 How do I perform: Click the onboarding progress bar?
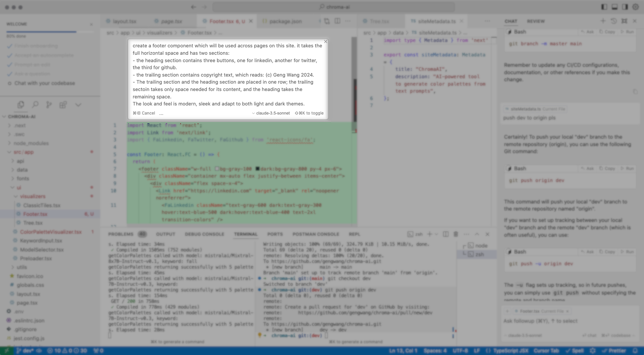(50, 32)
